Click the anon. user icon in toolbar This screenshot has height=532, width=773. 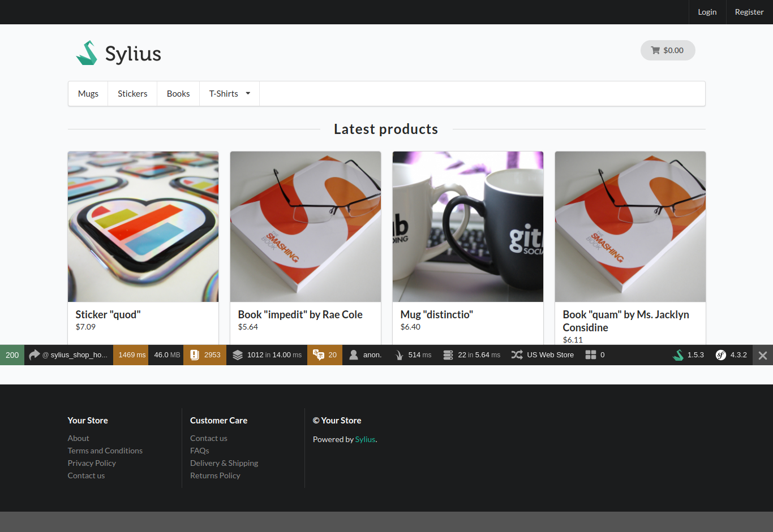(354, 355)
